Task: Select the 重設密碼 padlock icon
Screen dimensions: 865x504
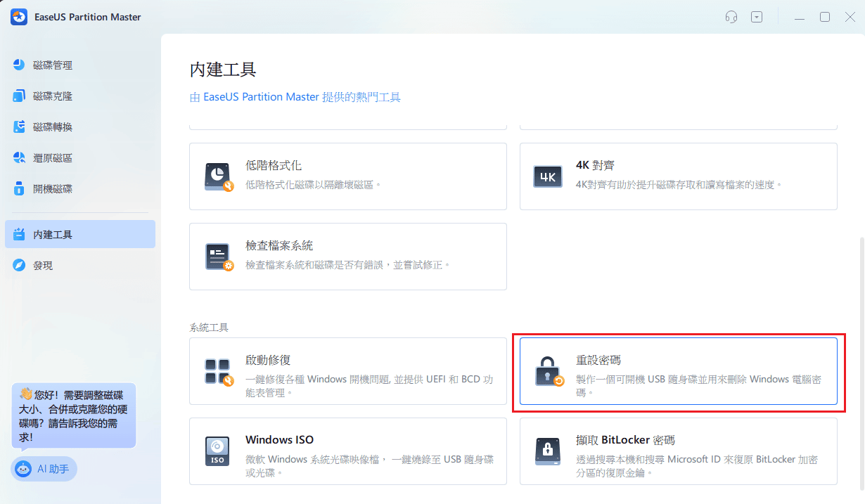Action: click(x=549, y=370)
